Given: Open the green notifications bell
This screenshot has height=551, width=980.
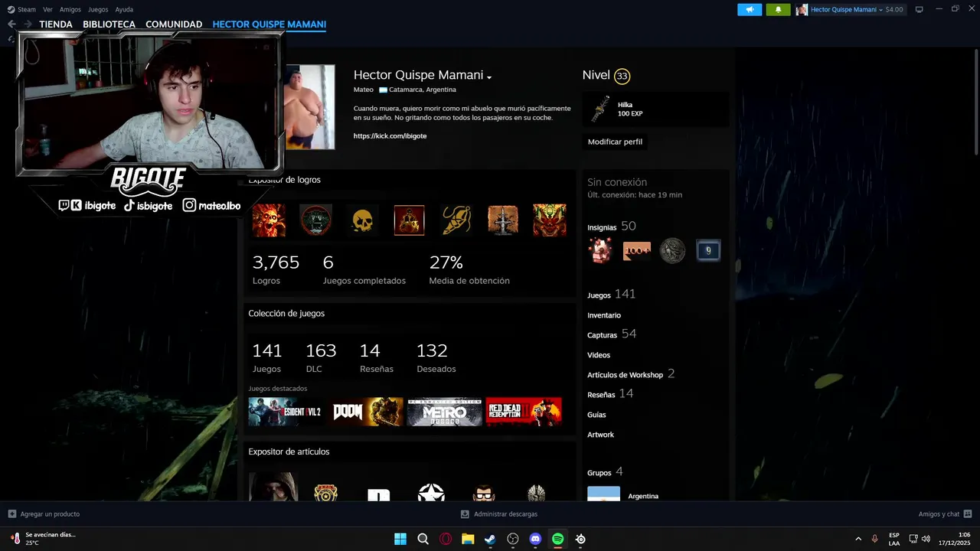Looking at the screenshot, I should coord(778,9).
